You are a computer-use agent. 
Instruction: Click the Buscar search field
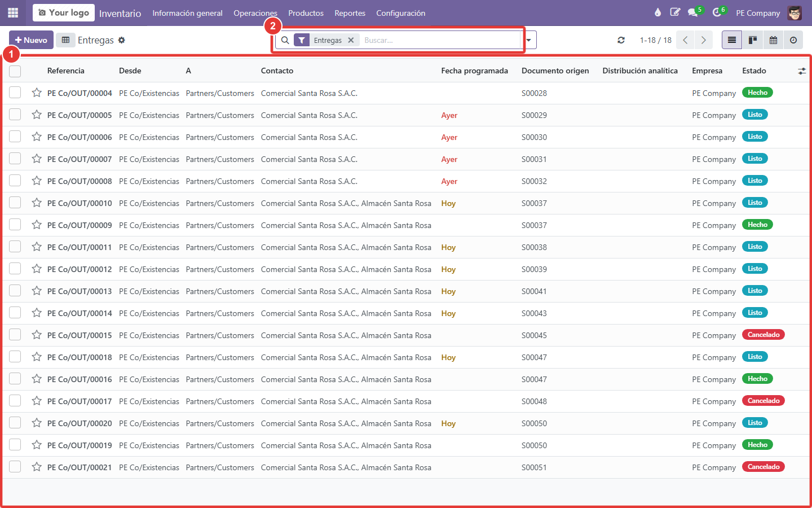(440, 40)
